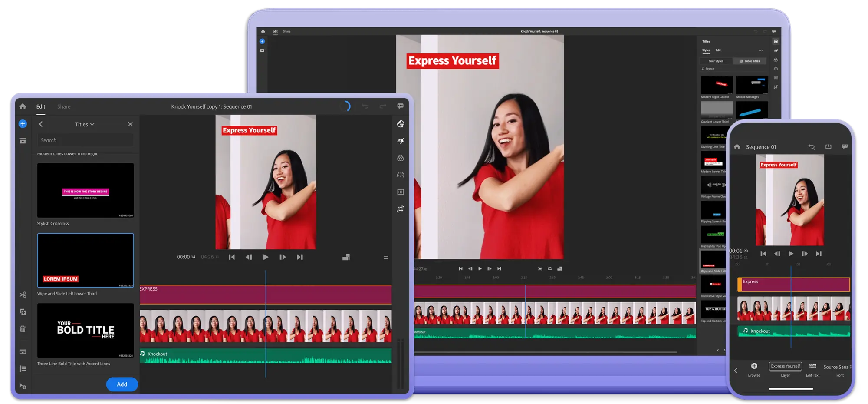Switch to the Styles tab in Titles panel
The image size is (868, 404).
click(x=706, y=50)
